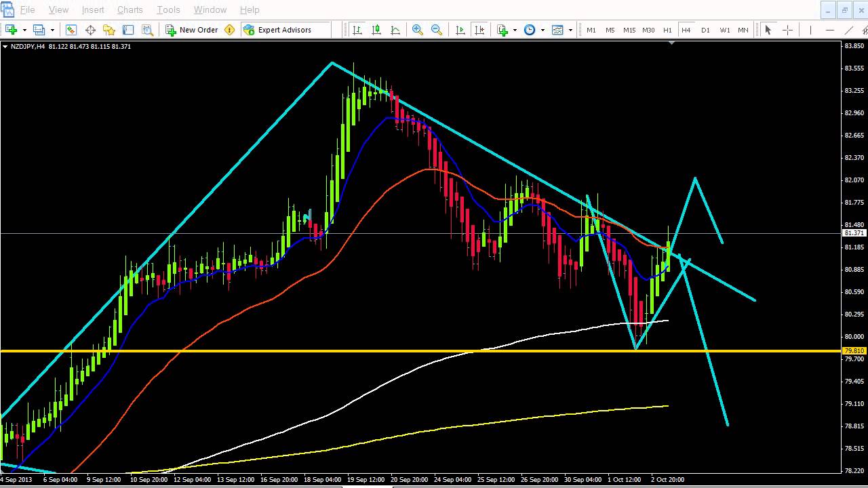Expand the New Chart dropdown arrow
Image resolution: width=868 pixels, height=488 pixels.
[24, 30]
